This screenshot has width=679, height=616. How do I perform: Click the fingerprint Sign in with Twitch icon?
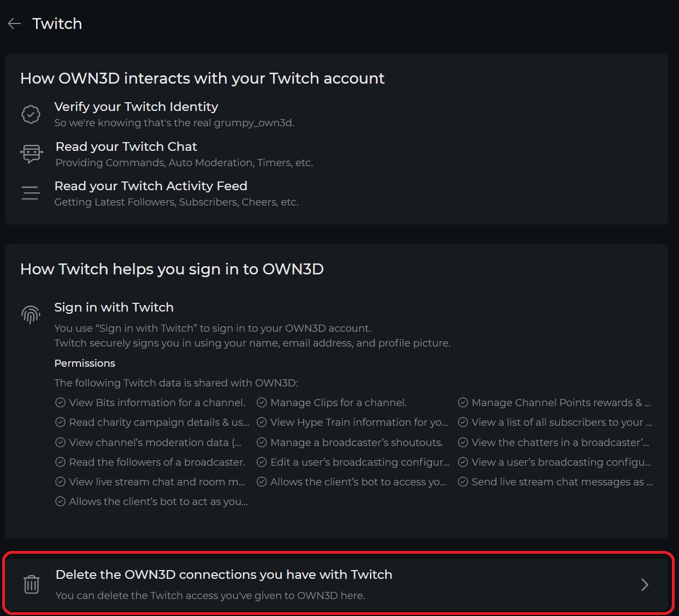click(31, 314)
